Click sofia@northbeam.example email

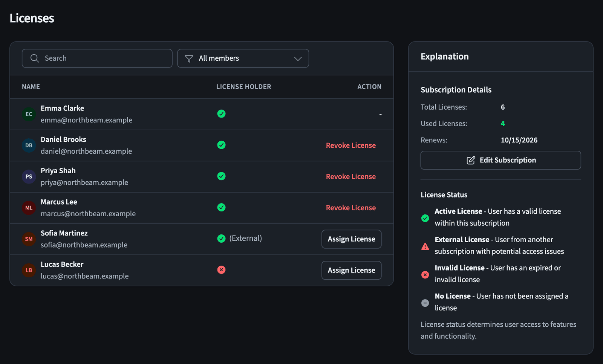84,245
